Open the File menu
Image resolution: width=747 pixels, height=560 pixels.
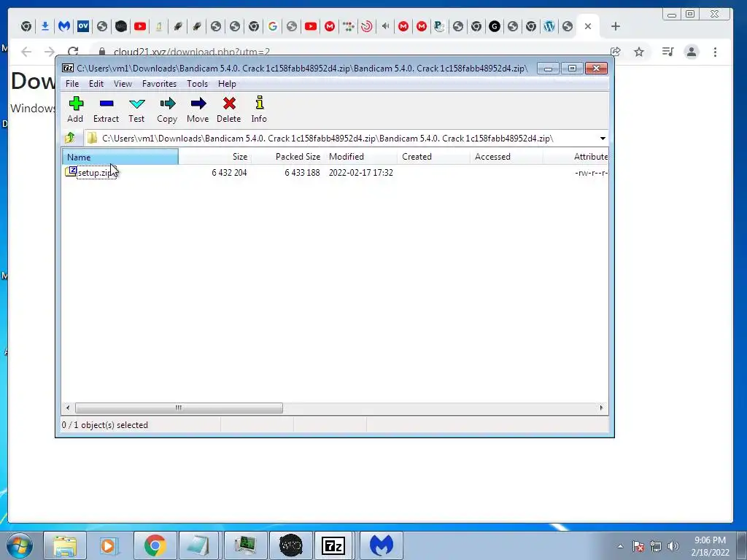tap(72, 84)
